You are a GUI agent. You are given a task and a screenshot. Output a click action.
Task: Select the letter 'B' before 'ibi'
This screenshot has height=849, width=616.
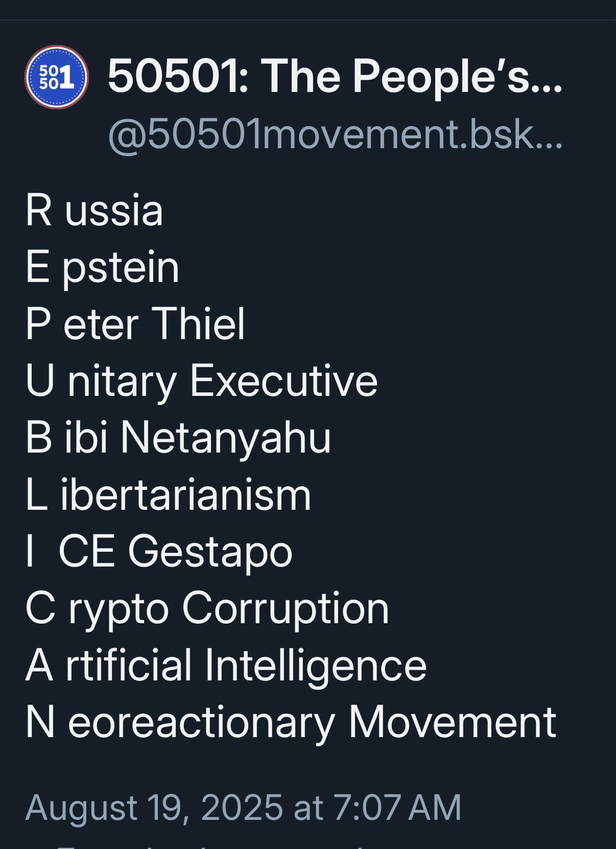[39, 437]
